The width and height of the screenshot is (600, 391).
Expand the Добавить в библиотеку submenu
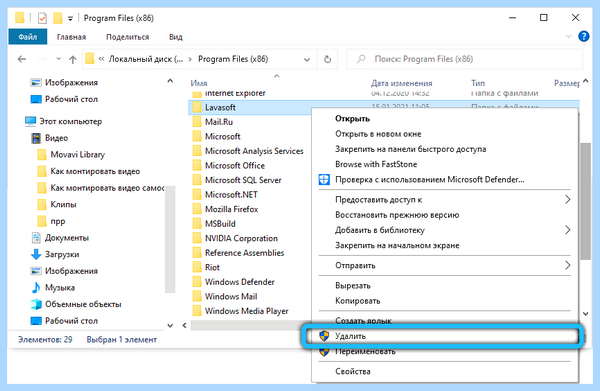567,230
